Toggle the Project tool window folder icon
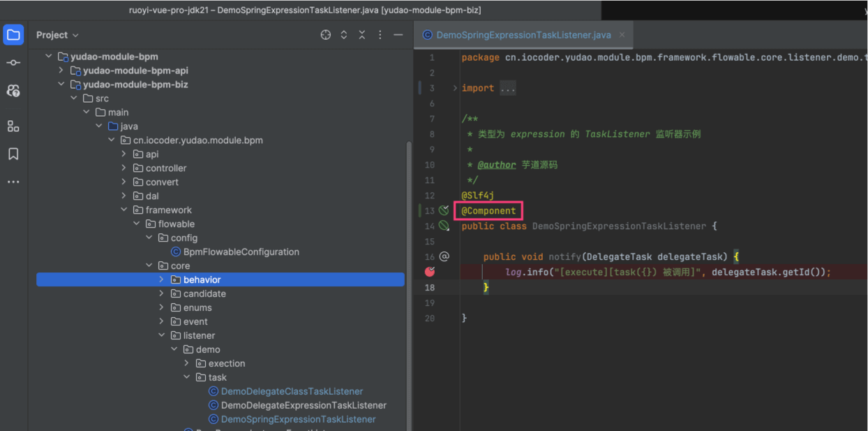The image size is (868, 431). tap(13, 34)
